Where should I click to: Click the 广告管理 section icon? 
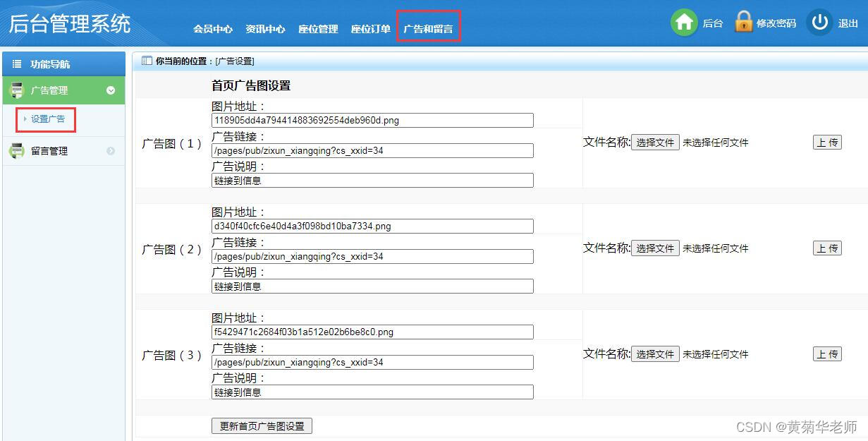point(16,90)
